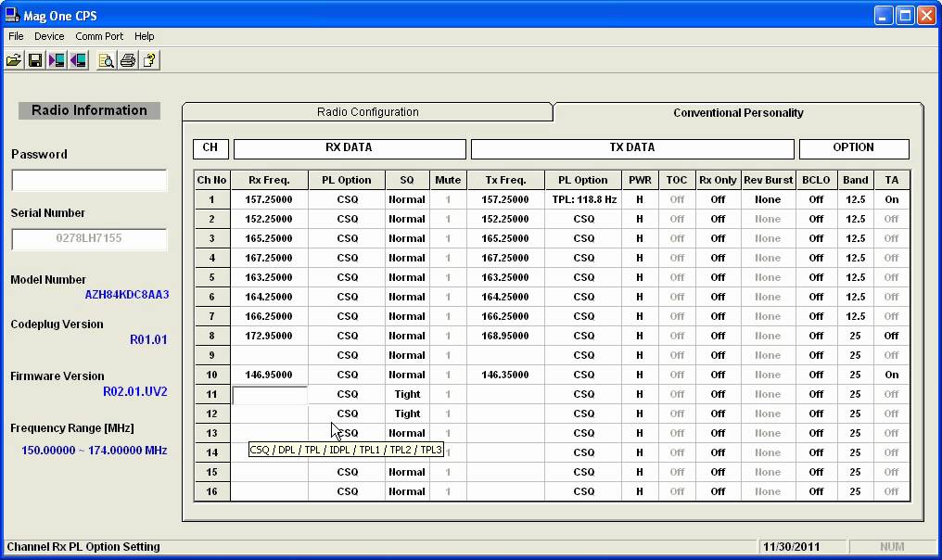Viewport: 942px width, 560px height.
Task: Select channel number 1 row header
Action: (212, 199)
